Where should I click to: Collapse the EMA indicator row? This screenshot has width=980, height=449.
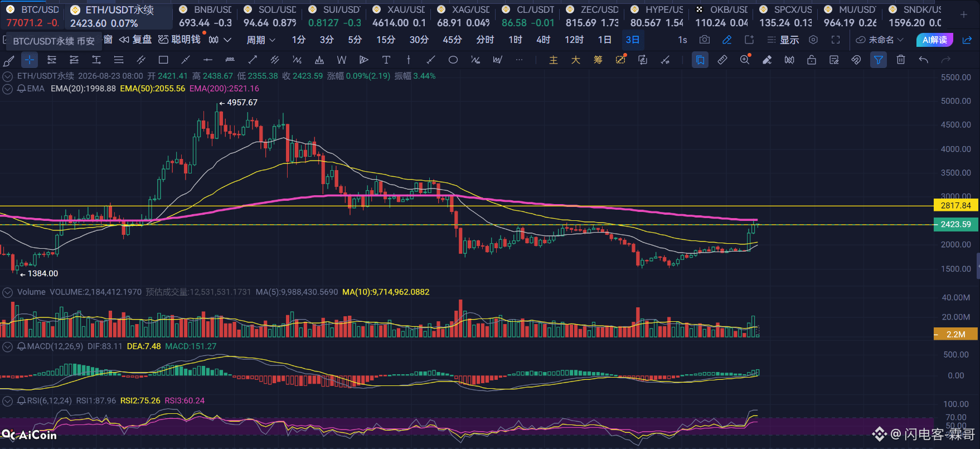pyautogui.click(x=8, y=89)
